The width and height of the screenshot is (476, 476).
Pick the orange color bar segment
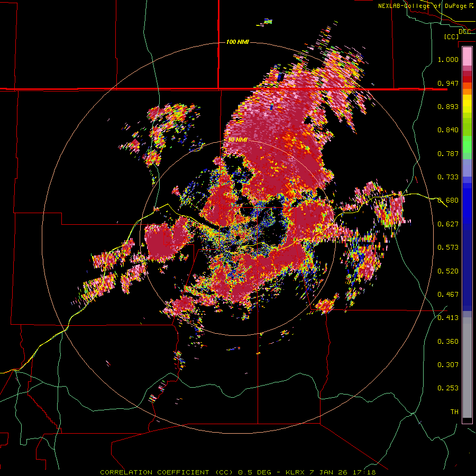[x=467, y=91]
